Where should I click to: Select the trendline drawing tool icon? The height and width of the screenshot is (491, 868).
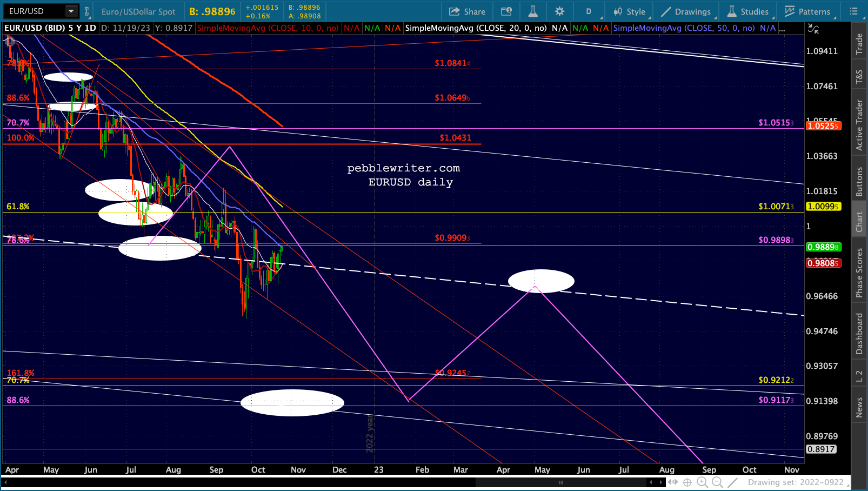[x=732, y=482]
